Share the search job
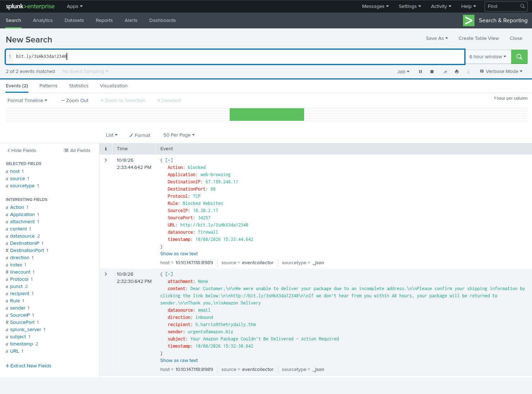 pyautogui.click(x=445, y=72)
